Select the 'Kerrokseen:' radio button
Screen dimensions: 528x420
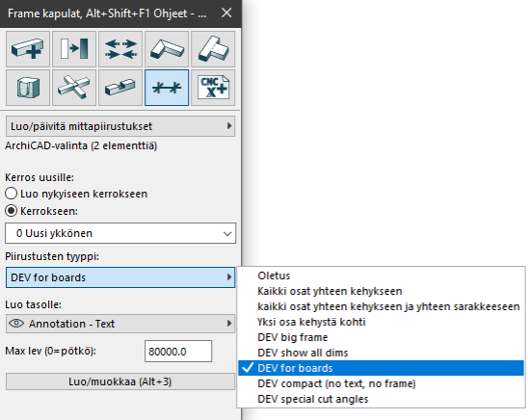coord(12,211)
